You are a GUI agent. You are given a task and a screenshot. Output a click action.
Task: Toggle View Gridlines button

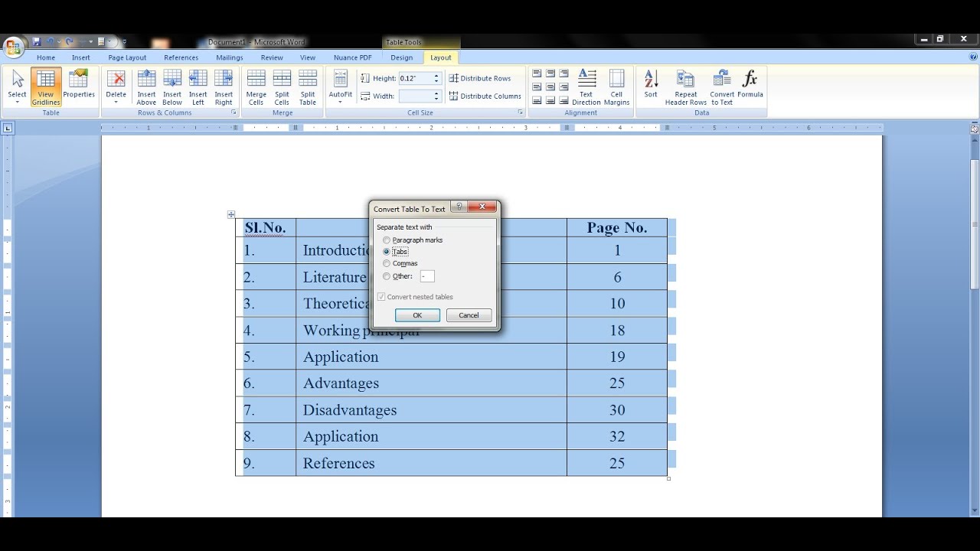tap(46, 88)
